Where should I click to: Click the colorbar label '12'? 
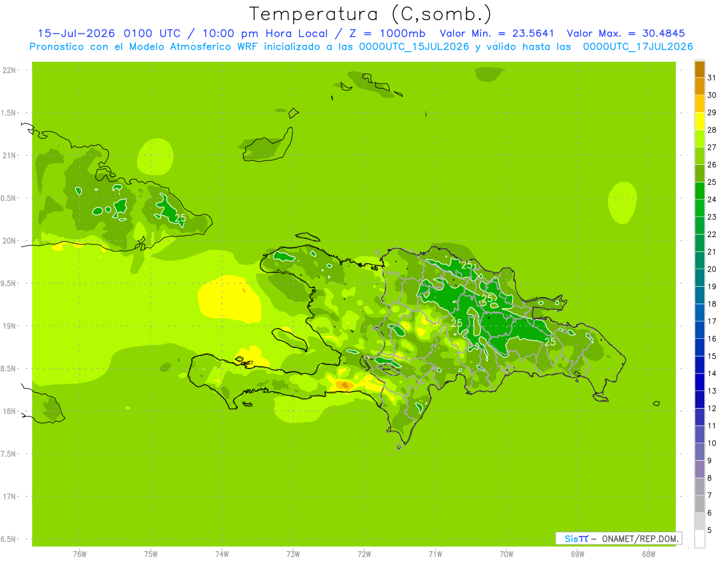click(x=712, y=408)
